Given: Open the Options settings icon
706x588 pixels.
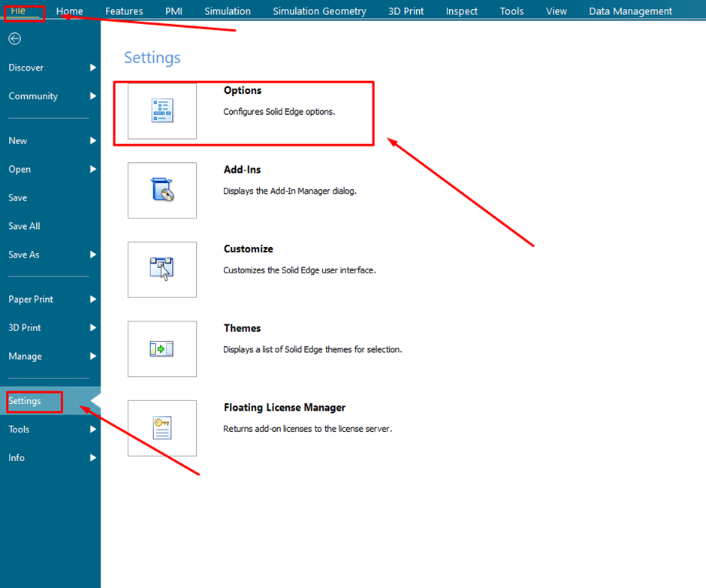Looking at the screenshot, I should 162,110.
